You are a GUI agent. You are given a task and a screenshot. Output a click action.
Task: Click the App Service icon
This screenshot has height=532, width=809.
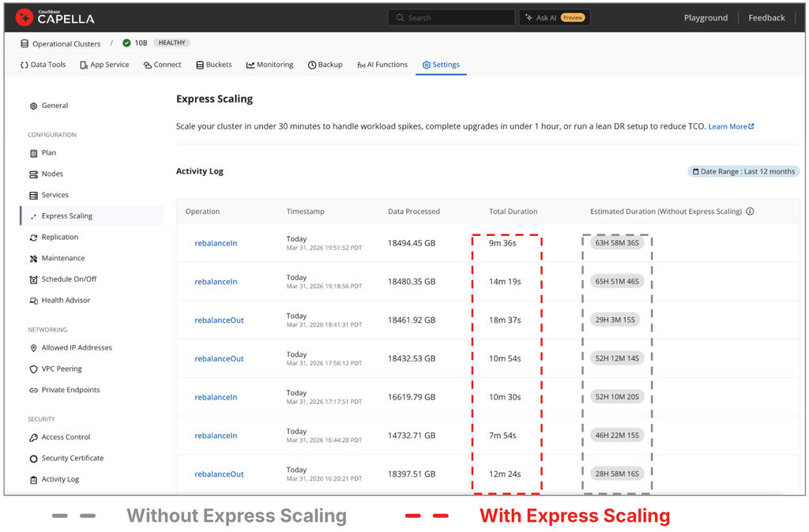pyautogui.click(x=84, y=65)
